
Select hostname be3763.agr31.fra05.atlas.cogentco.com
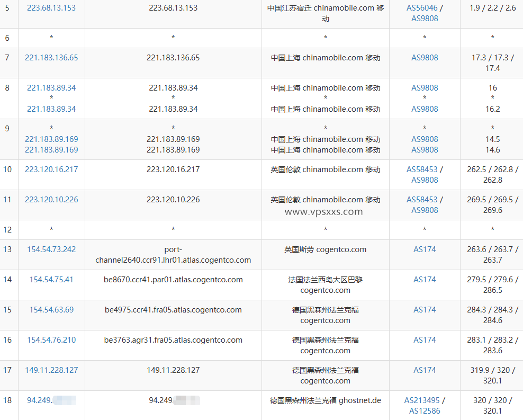[x=173, y=340]
